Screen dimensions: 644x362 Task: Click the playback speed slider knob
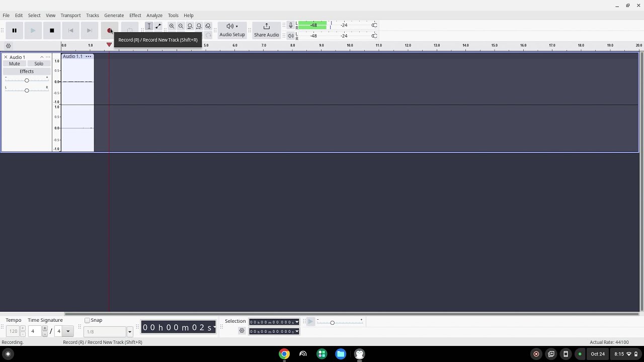click(x=332, y=323)
